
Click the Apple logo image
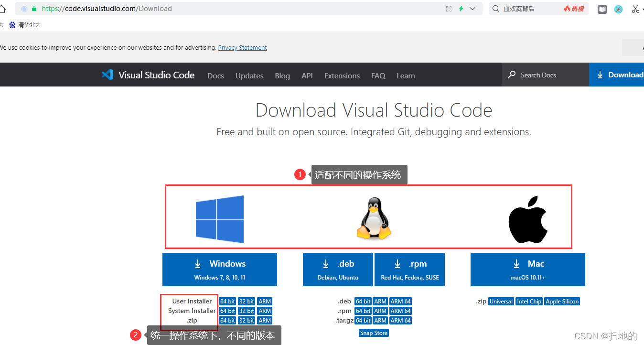[528, 219]
